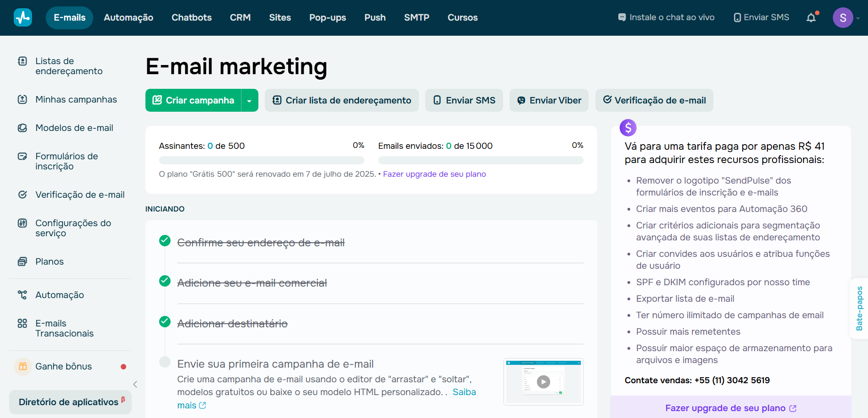Select the Listas de endereçamento sidebar icon
Image resolution: width=868 pixels, height=418 pixels.
point(22,61)
